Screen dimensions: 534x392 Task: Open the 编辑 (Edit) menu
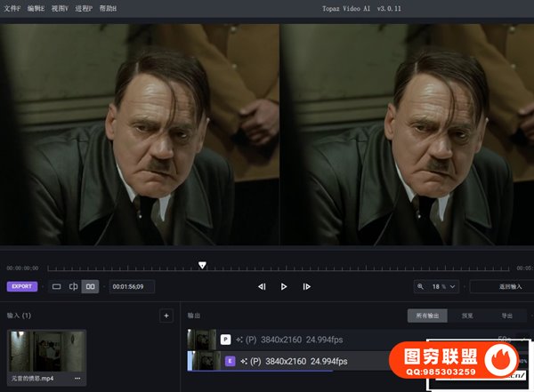click(35, 8)
